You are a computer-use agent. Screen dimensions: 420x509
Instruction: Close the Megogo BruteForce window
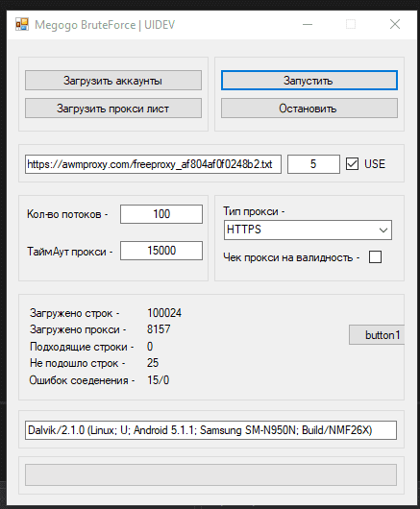(395, 24)
